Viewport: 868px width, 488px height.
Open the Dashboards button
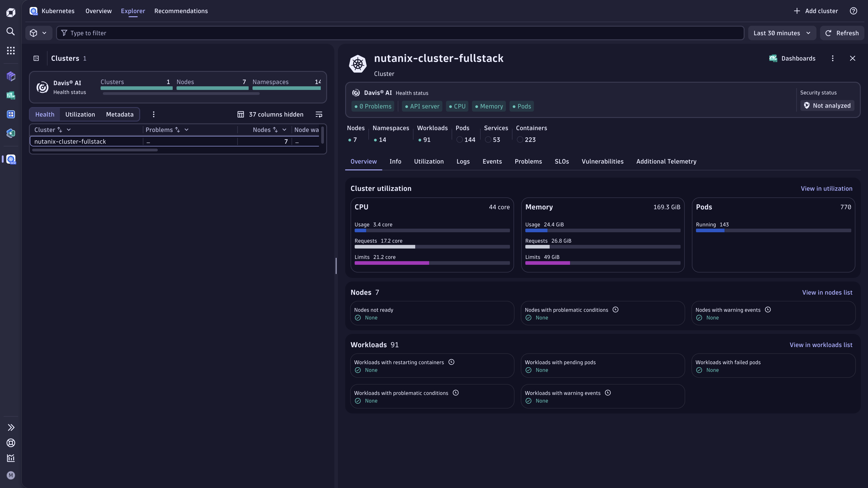click(792, 59)
